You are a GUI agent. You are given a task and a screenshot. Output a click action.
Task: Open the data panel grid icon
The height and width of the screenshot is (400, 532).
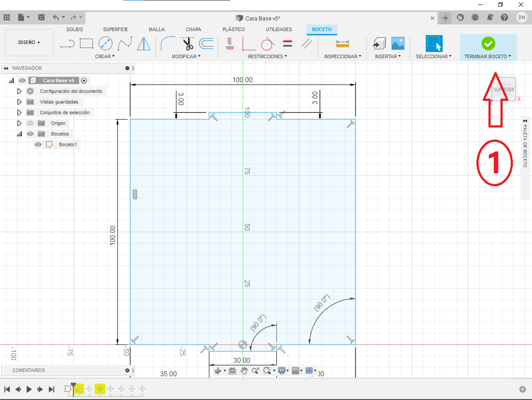click(x=7, y=17)
